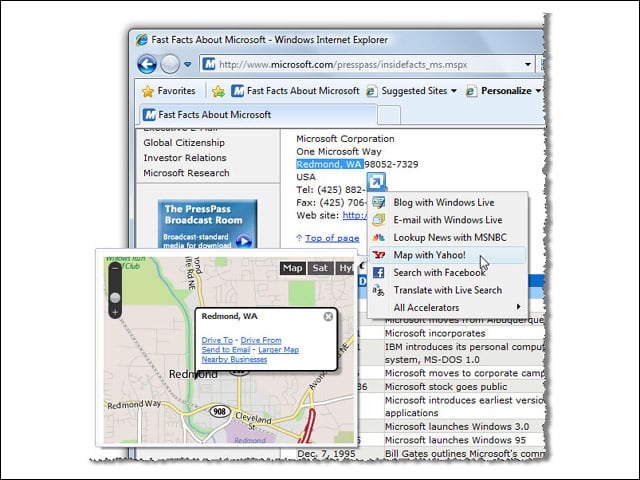The width and height of the screenshot is (640, 480).
Task: Choose Blog with Windows Live
Action: pyautogui.click(x=447, y=202)
